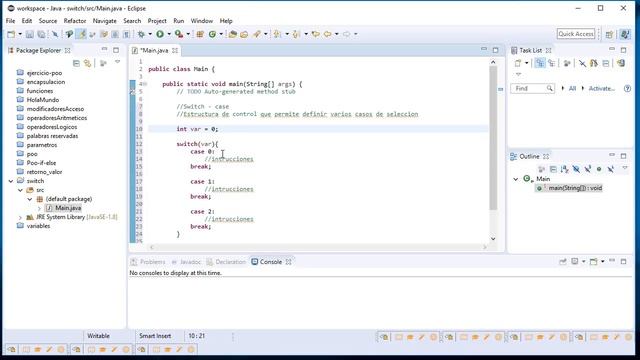Click the Quick Access box

(576, 34)
